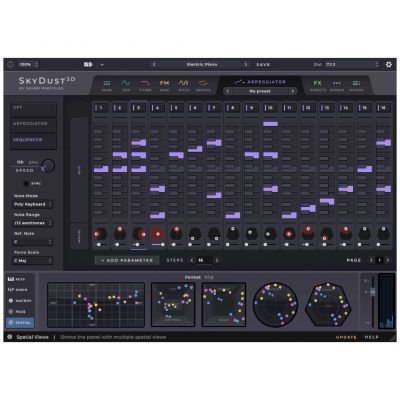This screenshot has width=400, height=400.
Task: Open the Out 7.1.2 format dropdown
Action: [352, 64]
